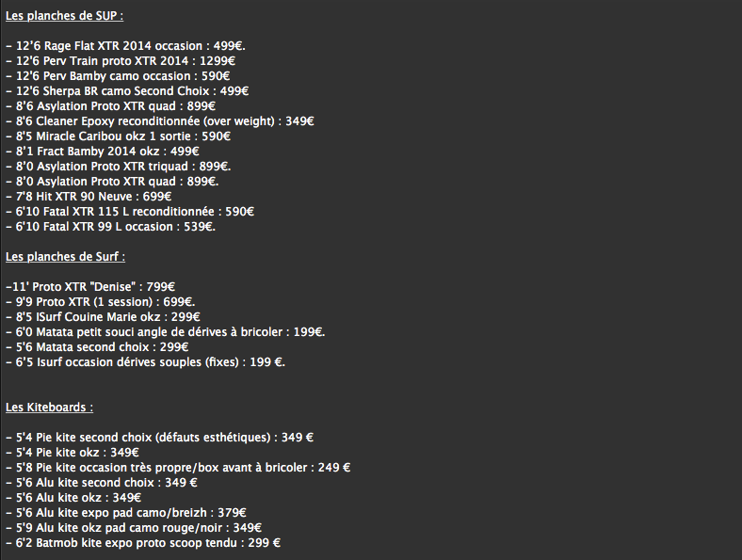Image resolution: width=742 pixels, height=560 pixels.
Task: Select the 8'1 Fract Bamby 2014 entry
Action: click(x=105, y=152)
